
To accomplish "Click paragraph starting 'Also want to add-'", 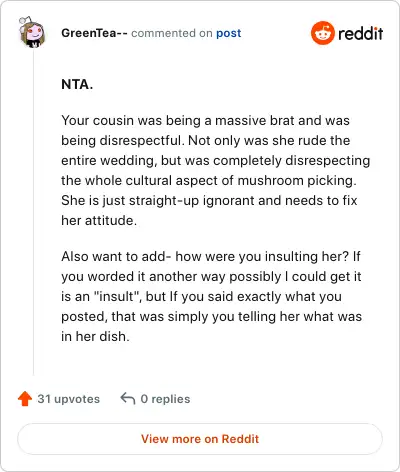I will tap(211, 296).
